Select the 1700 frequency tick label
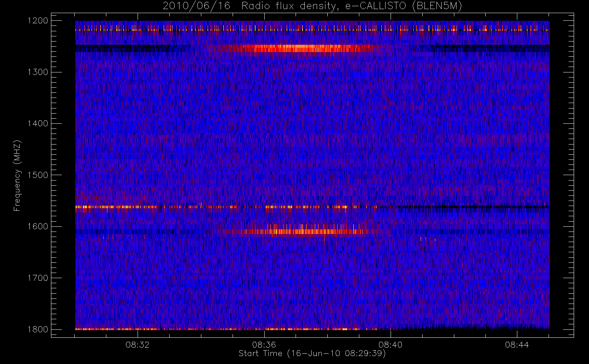The width and height of the screenshot is (589, 364). click(x=38, y=278)
